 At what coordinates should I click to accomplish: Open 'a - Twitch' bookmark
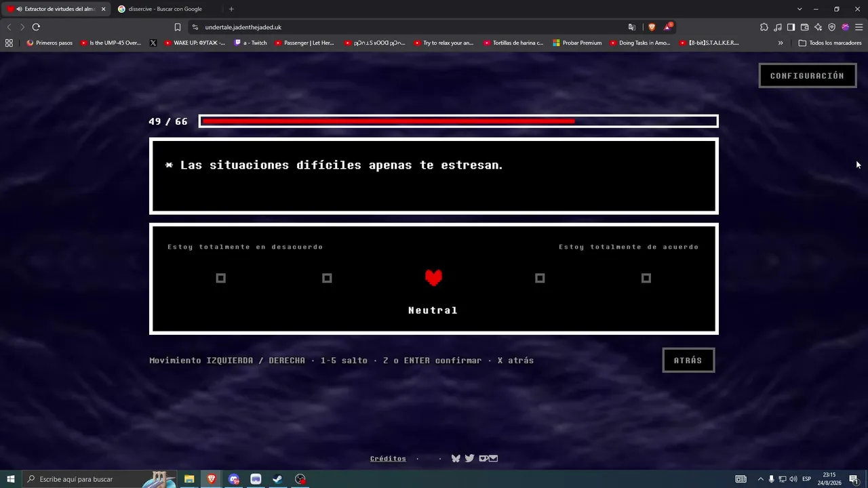point(251,43)
